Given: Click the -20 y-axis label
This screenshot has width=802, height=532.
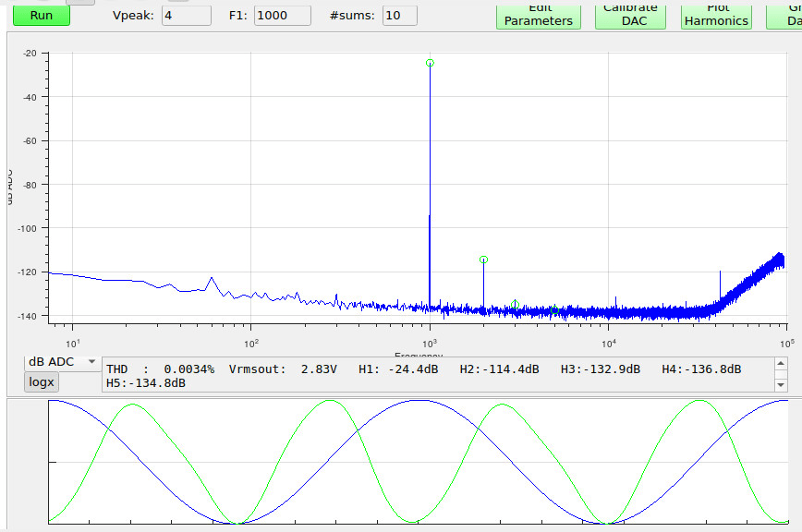Looking at the screenshot, I should coord(30,54).
